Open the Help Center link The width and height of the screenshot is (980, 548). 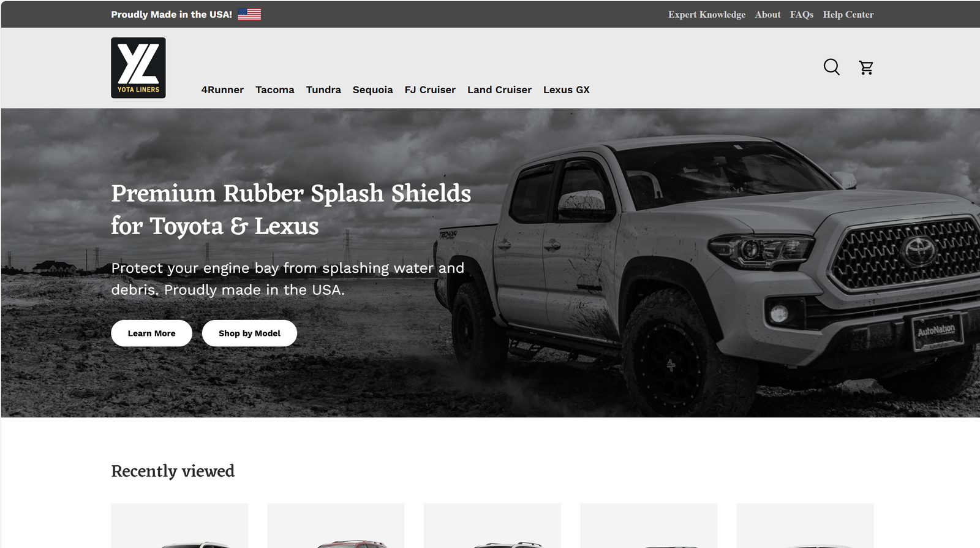coord(848,14)
